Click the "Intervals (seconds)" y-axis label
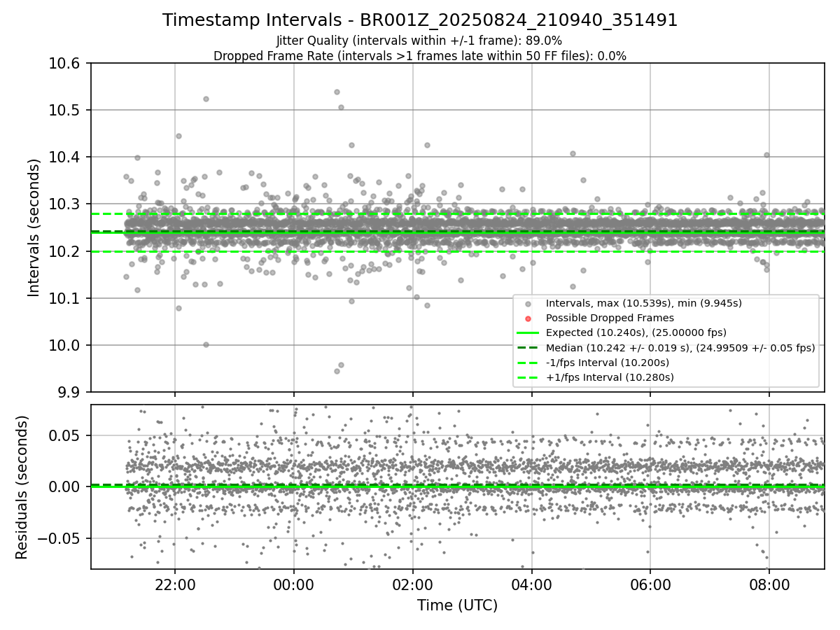The width and height of the screenshot is (840, 630). click(34, 227)
